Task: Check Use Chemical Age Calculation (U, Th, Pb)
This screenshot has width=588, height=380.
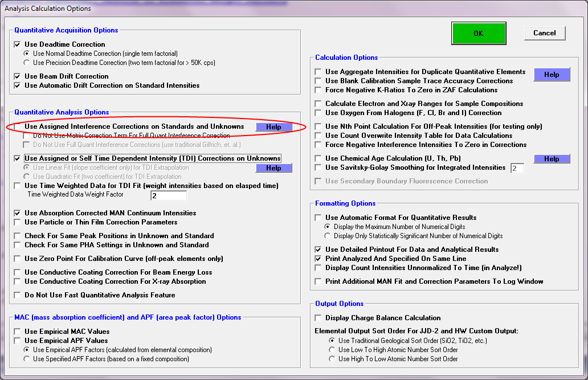Action: click(318, 158)
